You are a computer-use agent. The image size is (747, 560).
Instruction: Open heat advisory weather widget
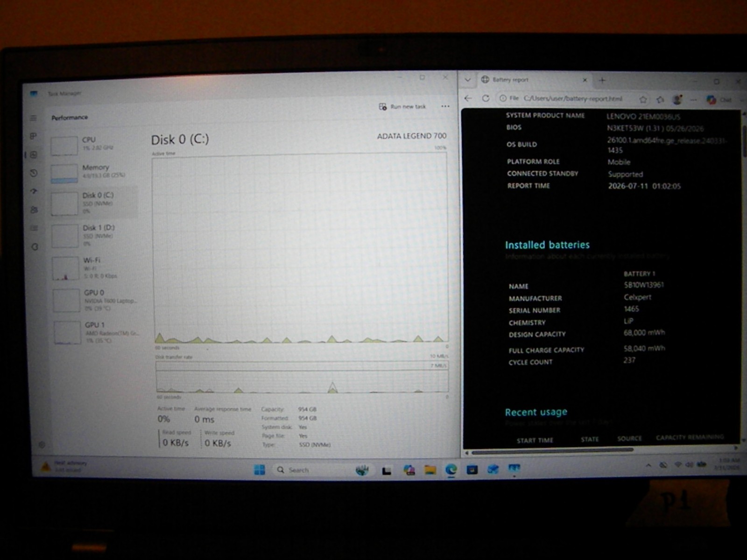(x=64, y=466)
